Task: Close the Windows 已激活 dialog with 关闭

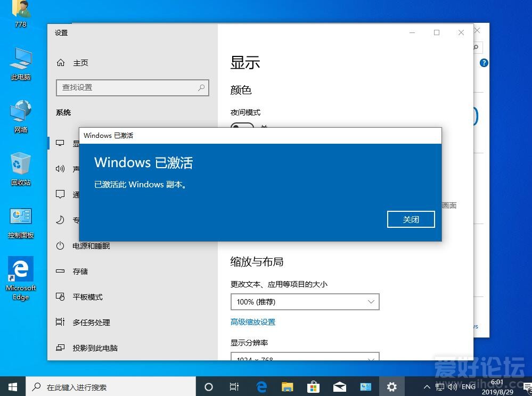Action: [411, 219]
